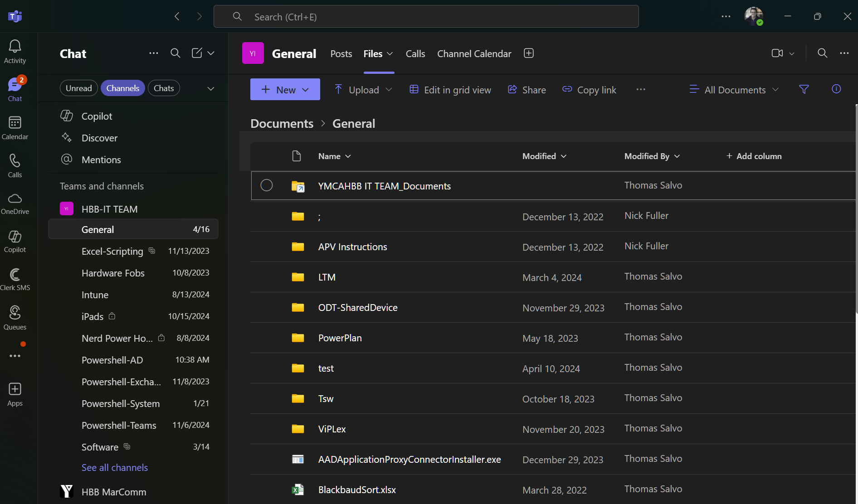
Task: Open settings and more ellipsis in title bar
Action: point(726,17)
